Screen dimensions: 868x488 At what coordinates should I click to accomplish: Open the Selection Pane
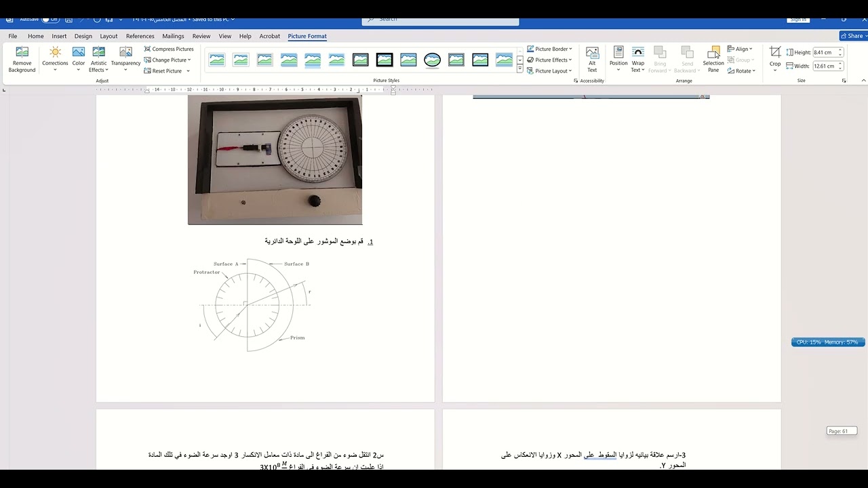click(713, 60)
